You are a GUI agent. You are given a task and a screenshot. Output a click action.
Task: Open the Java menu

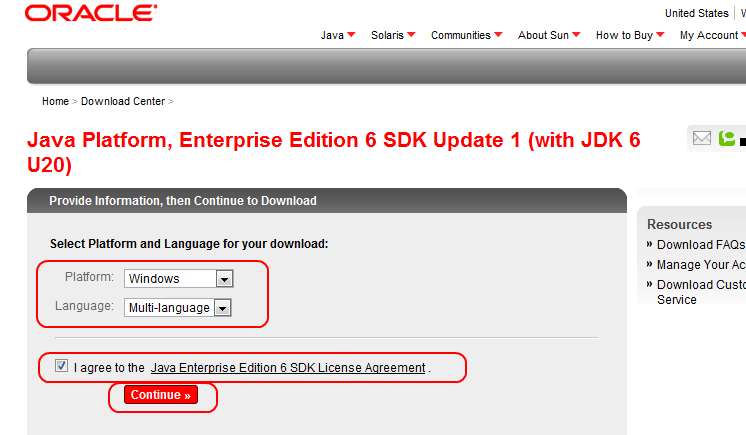pyautogui.click(x=332, y=35)
